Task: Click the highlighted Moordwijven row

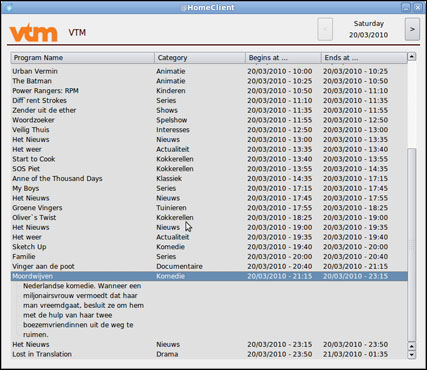Action: [x=209, y=276]
